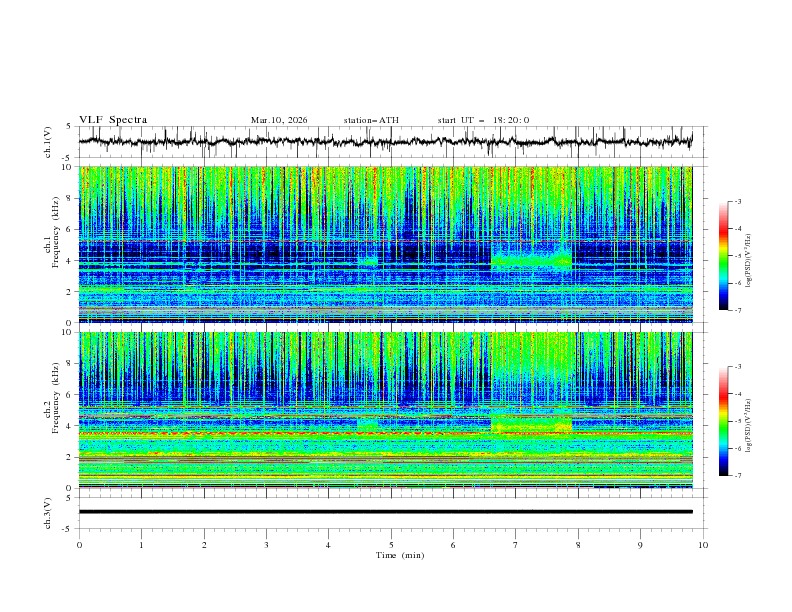
Task: Click the ch.1 voltage waveform trace
Action: (x=385, y=142)
